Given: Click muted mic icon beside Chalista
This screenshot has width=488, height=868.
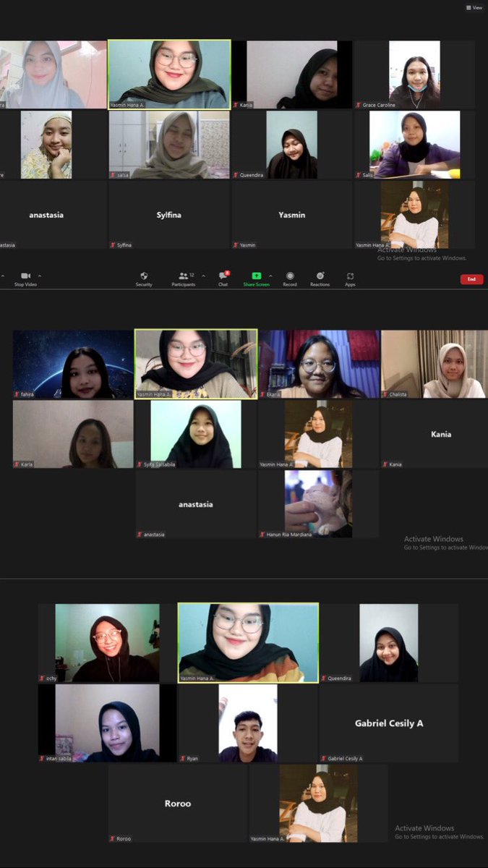Looking at the screenshot, I should [x=385, y=394].
